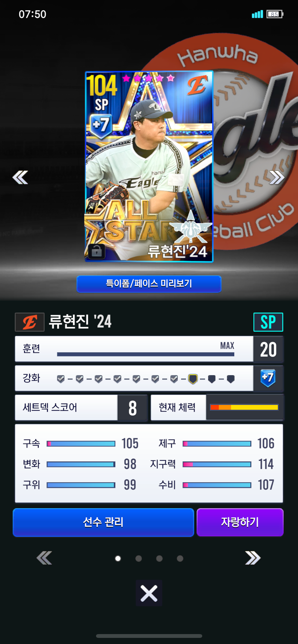Switch to the second page dot
Viewport: 298px width, 644px height.
(139, 559)
